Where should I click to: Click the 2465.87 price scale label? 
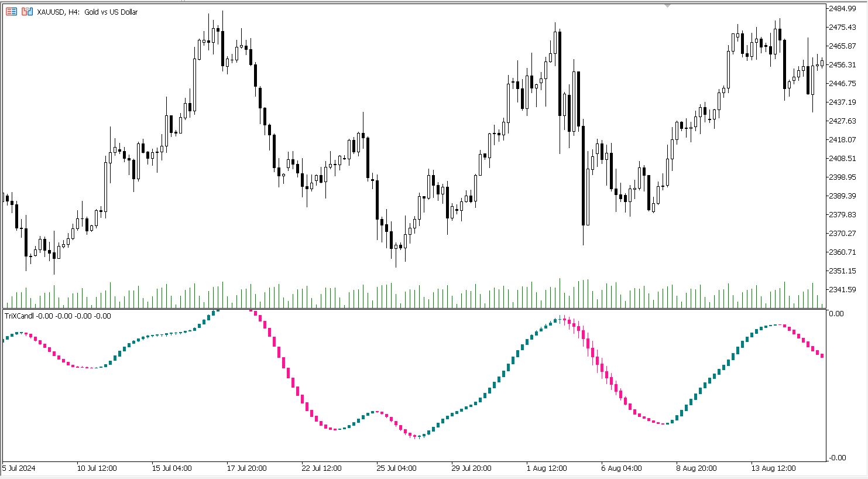point(842,46)
